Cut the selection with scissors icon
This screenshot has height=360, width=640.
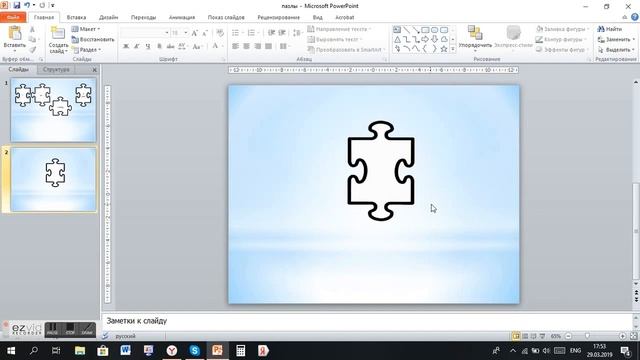[32, 29]
